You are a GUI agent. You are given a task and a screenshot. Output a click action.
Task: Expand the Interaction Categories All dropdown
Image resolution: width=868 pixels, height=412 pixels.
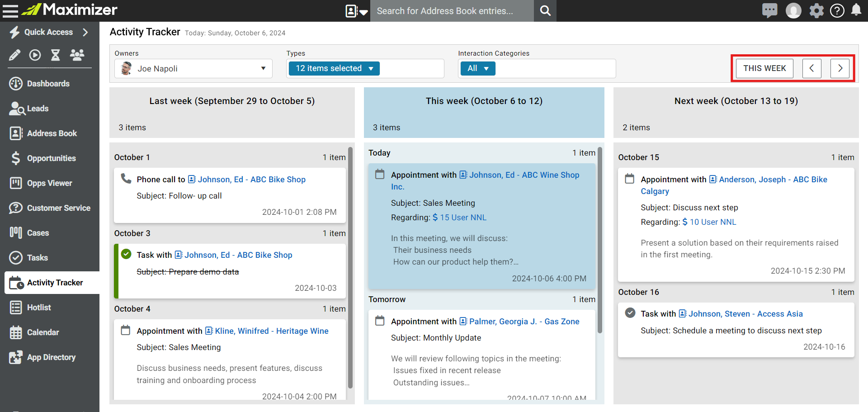click(478, 68)
